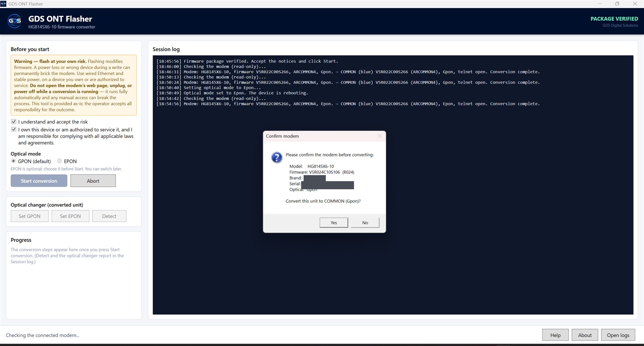Image resolution: width=644 pixels, height=346 pixels.
Task: Click Firmware V5R024C10S106 line in dialog
Action: [x=322, y=172]
